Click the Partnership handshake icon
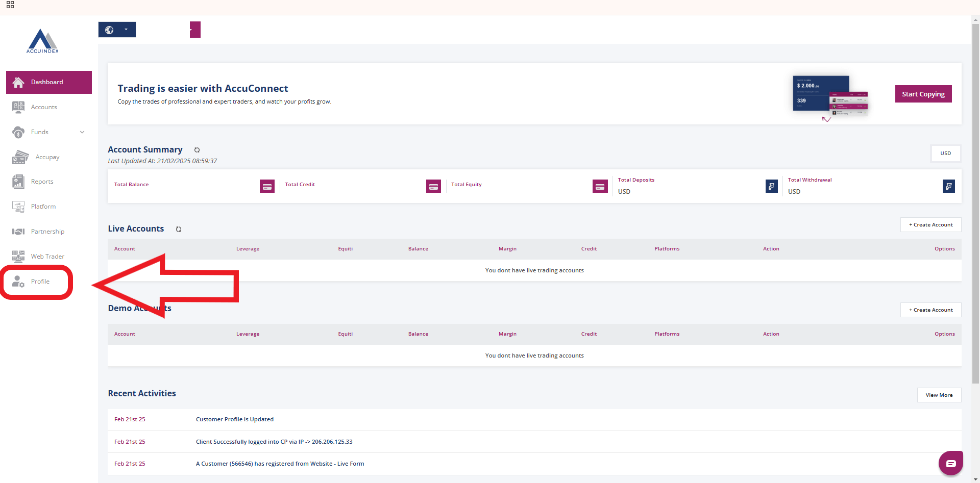 [x=18, y=232]
